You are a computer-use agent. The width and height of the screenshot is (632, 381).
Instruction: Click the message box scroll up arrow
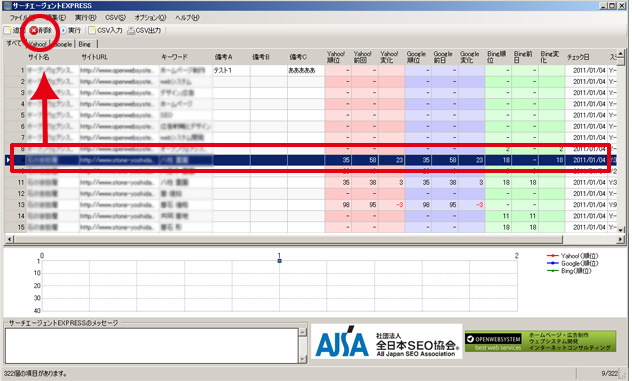(302, 332)
